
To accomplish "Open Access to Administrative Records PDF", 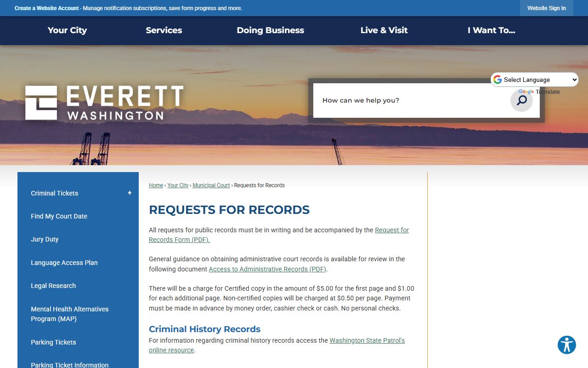I will [267, 269].
